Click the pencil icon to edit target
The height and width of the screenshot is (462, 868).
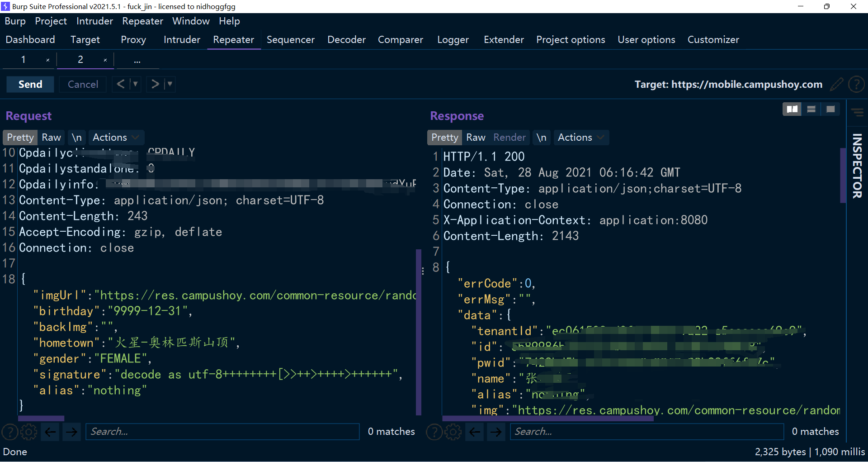tap(837, 84)
